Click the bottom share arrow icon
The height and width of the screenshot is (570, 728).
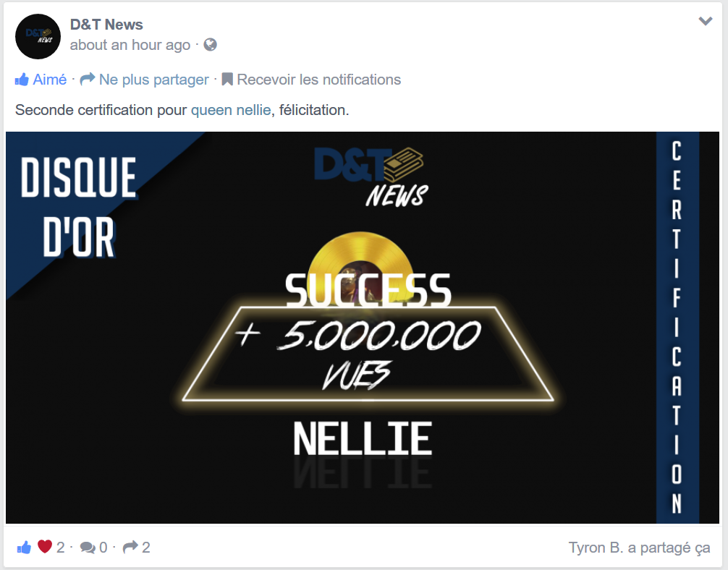coord(130,548)
